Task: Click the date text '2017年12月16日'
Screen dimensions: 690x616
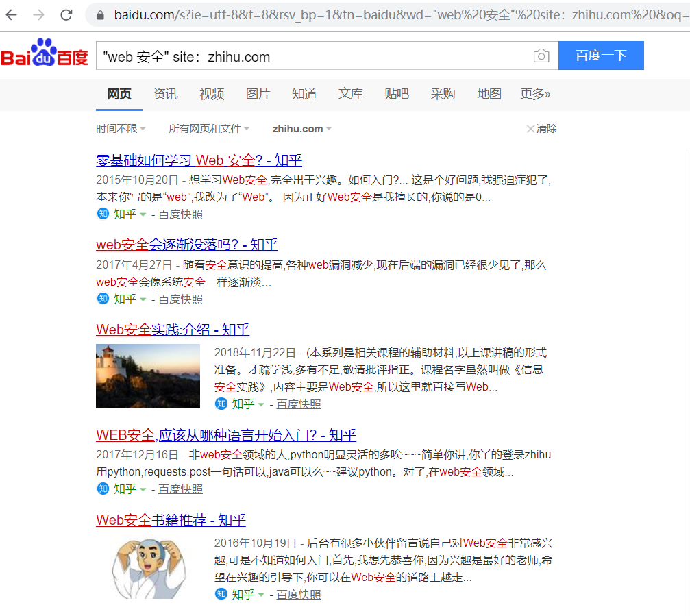Action: coord(137,454)
